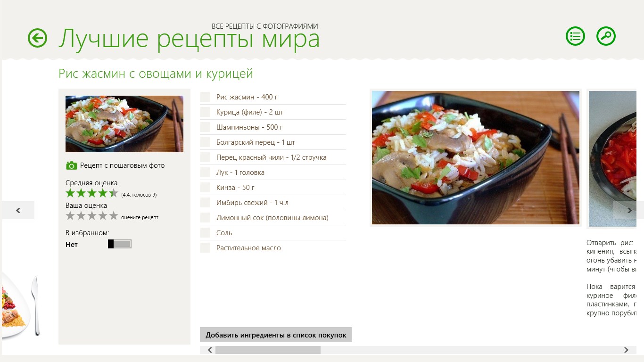Go to next recipe with right arrow
Viewport: 644px width, 362px height.
tap(629, 210)
